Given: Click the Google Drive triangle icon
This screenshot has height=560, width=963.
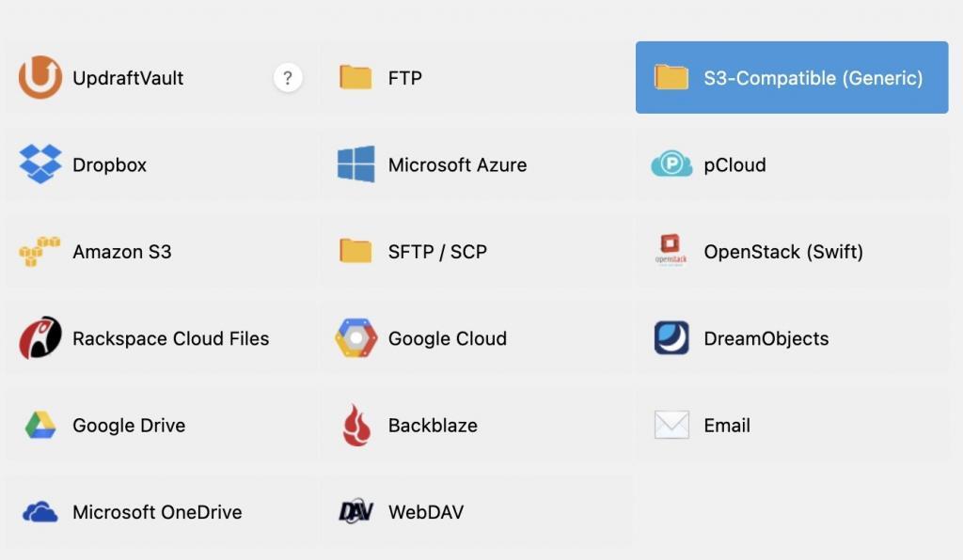Looking at the screenshot, I should pos(40,425).
